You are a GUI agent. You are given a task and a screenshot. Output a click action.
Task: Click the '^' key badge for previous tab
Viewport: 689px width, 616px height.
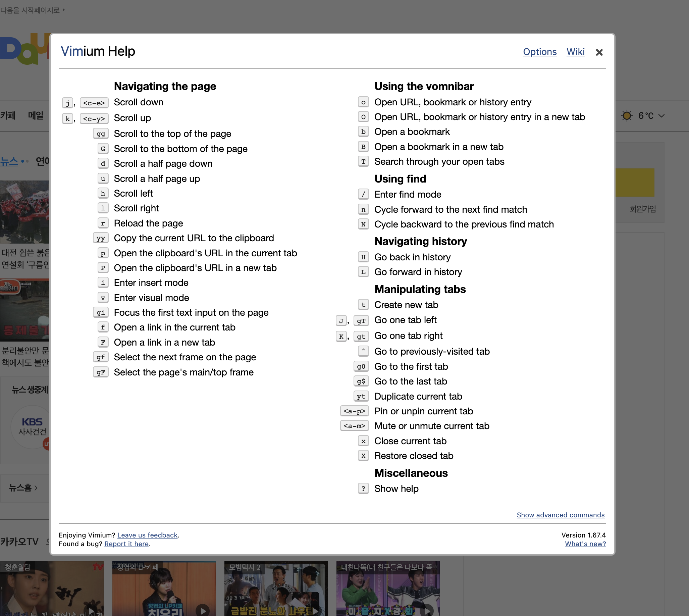click(363, 351)
